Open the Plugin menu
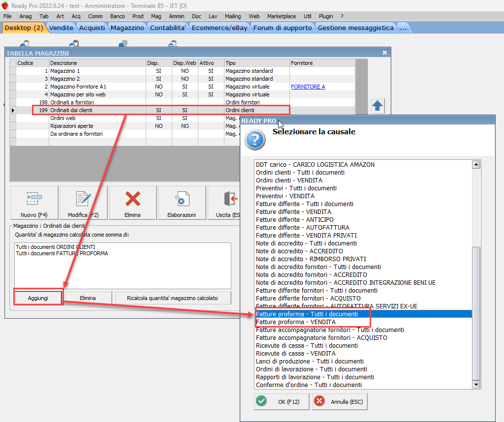The width and height of the screenshot is (504, 422). [326, 16]
